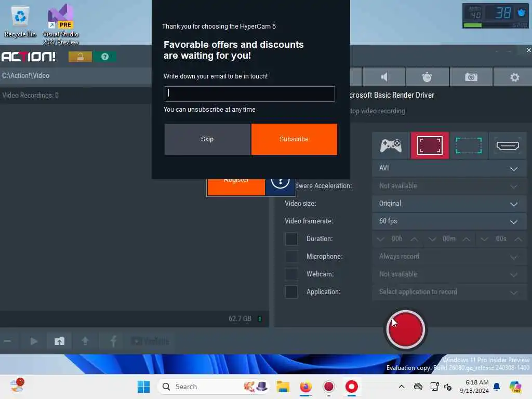Open the audio recording speaker tab
532x399 pixels.
[384, 77]
